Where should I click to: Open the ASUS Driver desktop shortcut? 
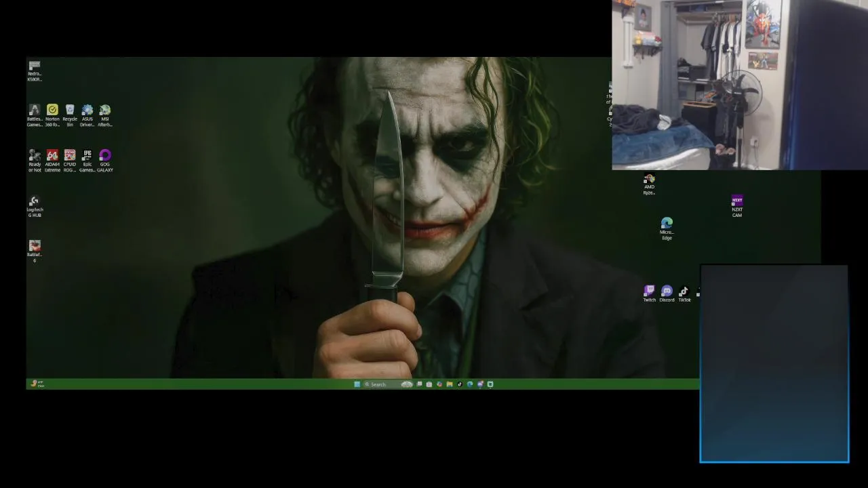coord(87,116)
